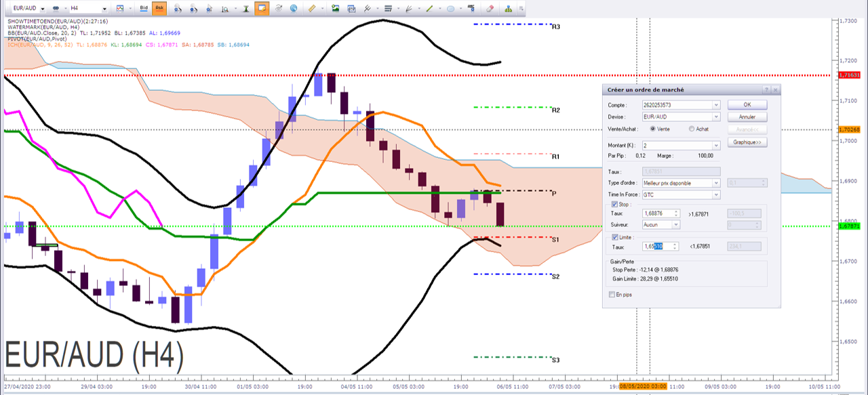
Task: Click the Stop Taux value field
Action: point(661,213)
